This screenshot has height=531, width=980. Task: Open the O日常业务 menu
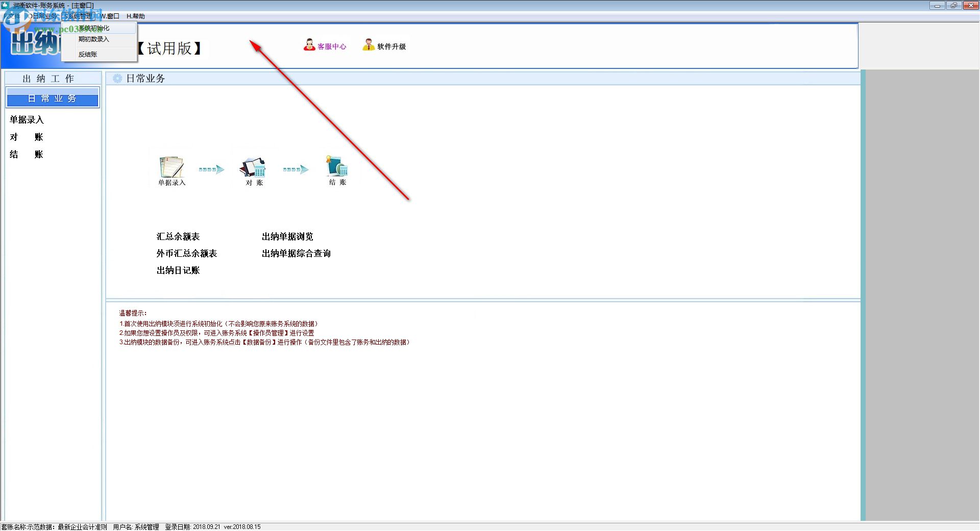[44, 16]
